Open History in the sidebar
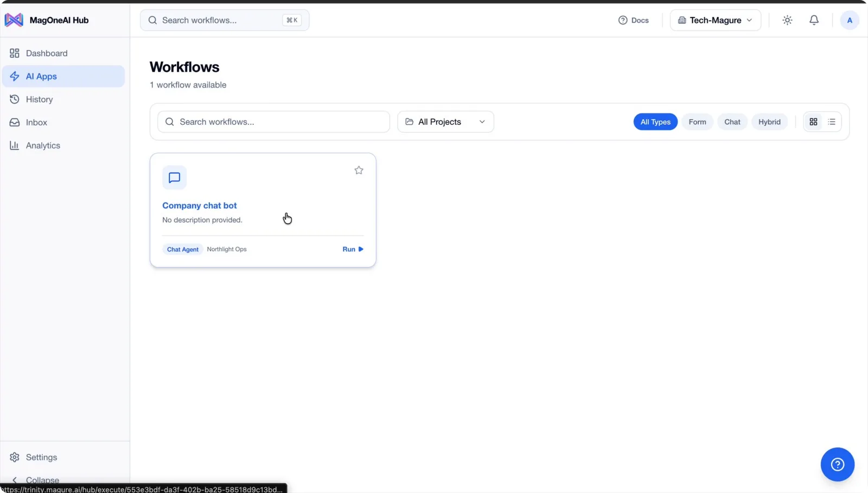The height and width of the screenshot is (493, 868). (63, 99)
